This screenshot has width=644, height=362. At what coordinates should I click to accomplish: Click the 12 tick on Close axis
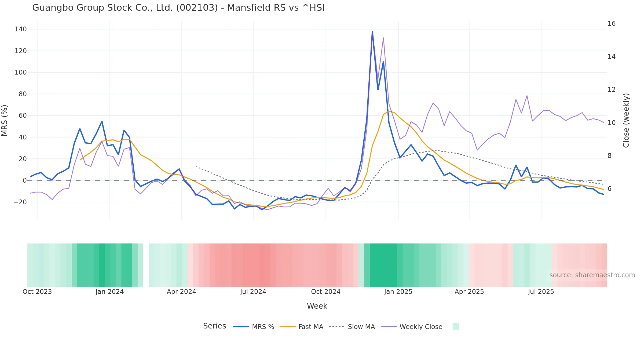coord(612,90)
